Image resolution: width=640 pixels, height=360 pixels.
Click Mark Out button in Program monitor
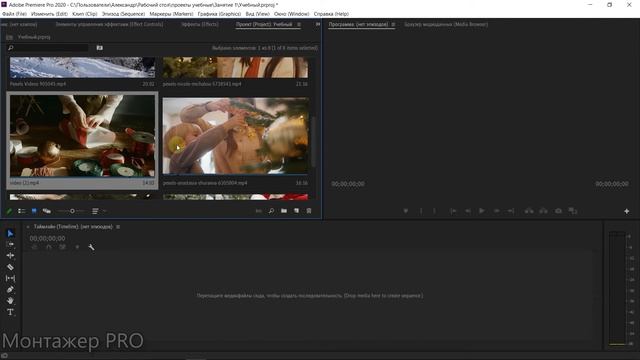(434, 211)
